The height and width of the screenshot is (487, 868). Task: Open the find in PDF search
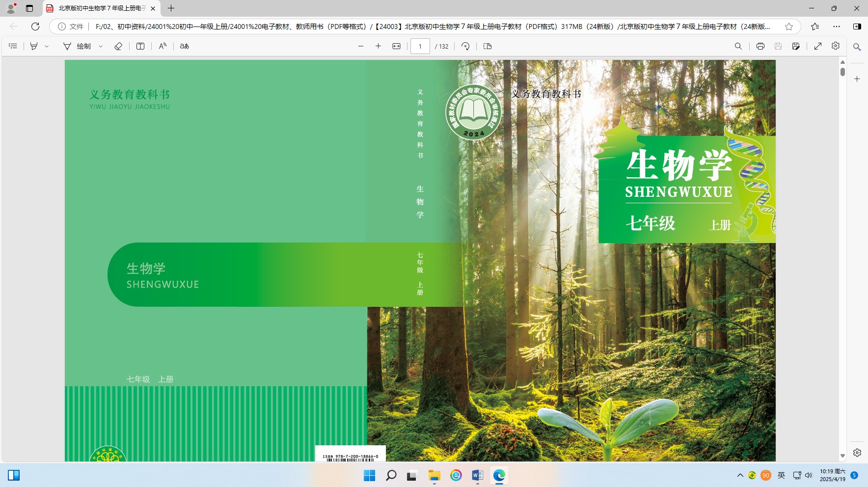[738, 46]
